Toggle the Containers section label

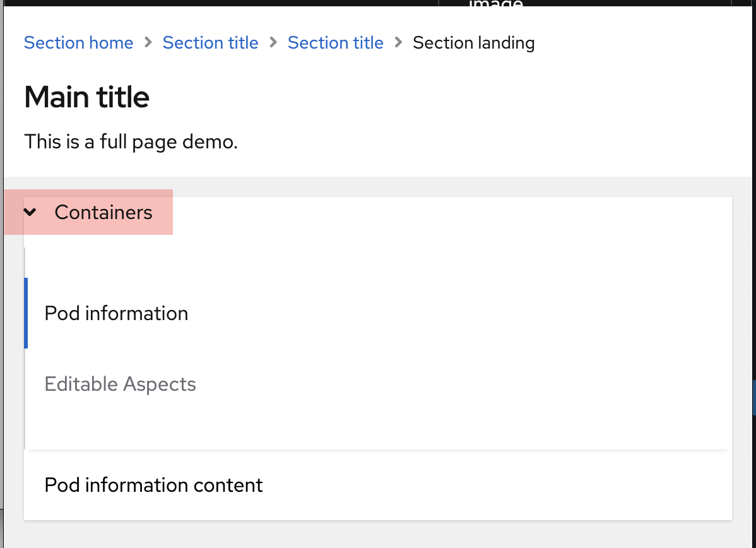tap(103, 212)
